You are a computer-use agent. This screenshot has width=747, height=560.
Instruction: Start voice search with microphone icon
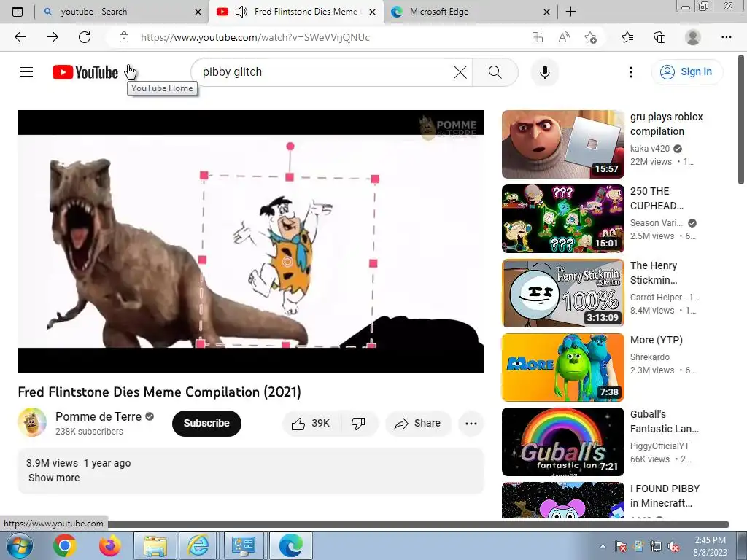click(544, 72)
